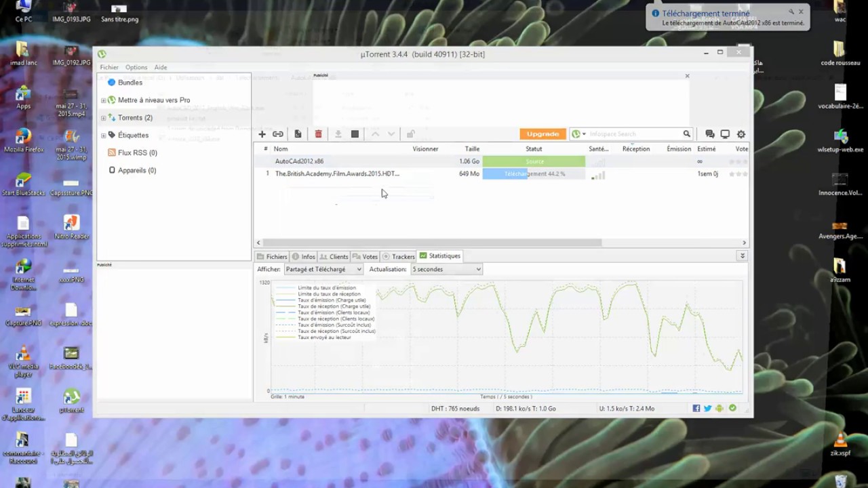The image size is (868, 488).
Task: Select The.British.Academy.Film.Awards.2015 torrent row
Action: pyautogui.click(x=502, y=174)
